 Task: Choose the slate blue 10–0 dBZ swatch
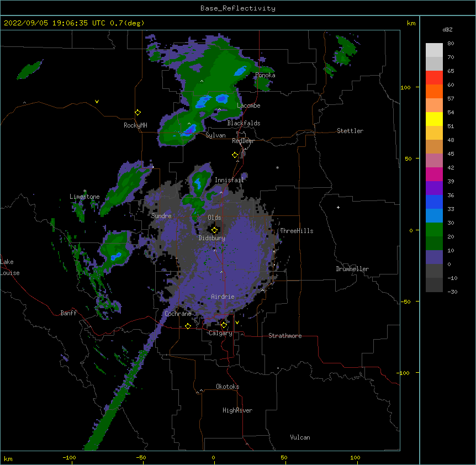click(x=434, y=257)
